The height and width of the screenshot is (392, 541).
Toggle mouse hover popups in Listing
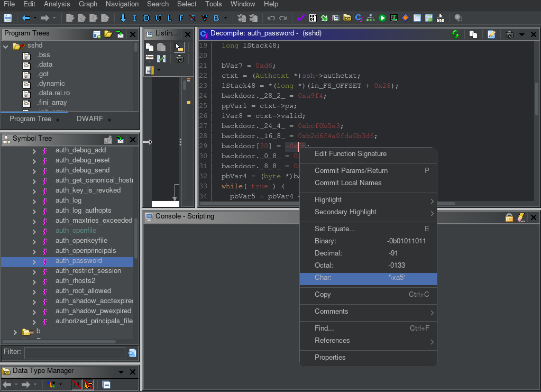[x=179, y=47]
